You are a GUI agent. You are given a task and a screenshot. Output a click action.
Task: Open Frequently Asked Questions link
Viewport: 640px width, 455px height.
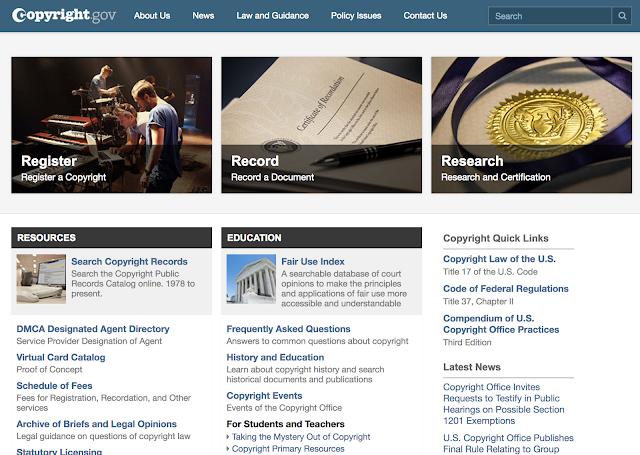[x=289, y=329]
